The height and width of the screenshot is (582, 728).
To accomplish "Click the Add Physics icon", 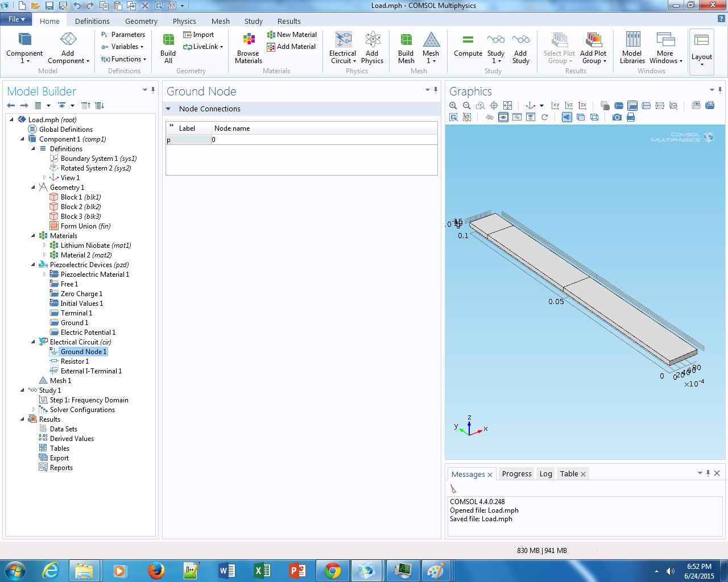I will pyautogui.click(x=373, y=48).
